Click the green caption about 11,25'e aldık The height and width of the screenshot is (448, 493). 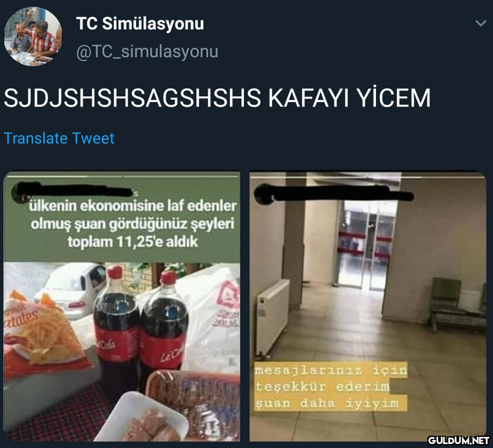133,224
